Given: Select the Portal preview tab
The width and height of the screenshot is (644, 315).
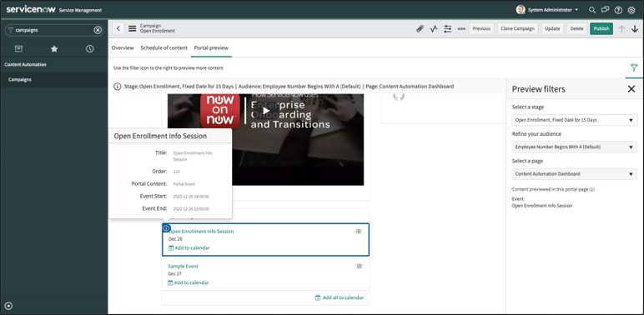Looking at the screenshot, I should (x=211, y=48).
